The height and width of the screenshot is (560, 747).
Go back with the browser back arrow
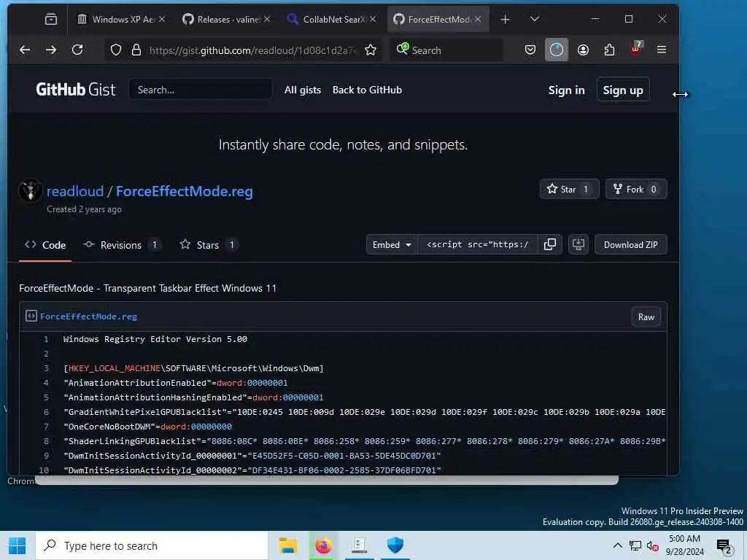coord(25,50)
